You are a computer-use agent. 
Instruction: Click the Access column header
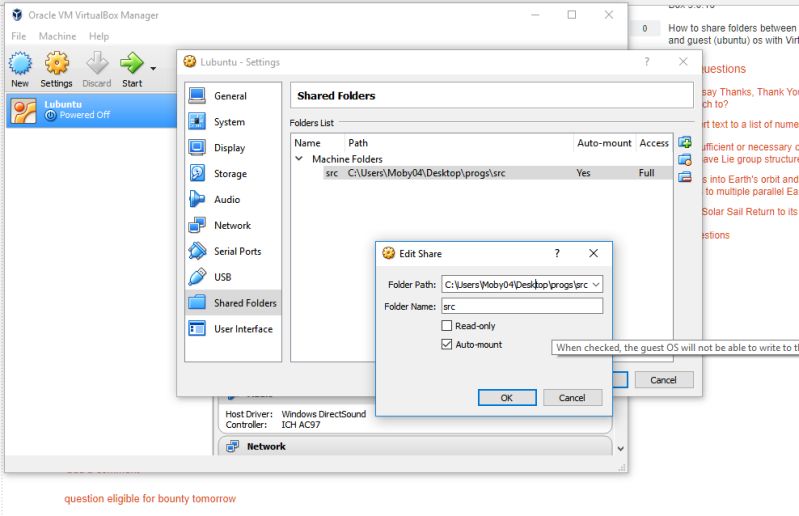[x=654, y=143]
